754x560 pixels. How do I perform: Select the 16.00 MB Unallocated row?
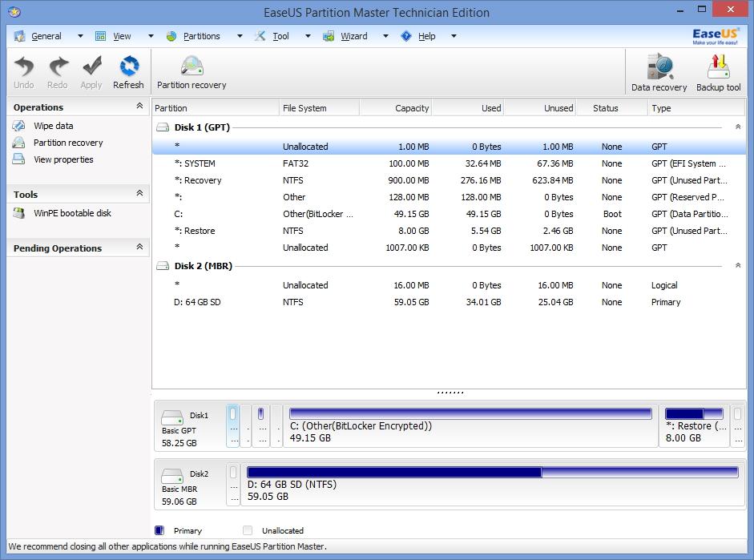[450, 285]
